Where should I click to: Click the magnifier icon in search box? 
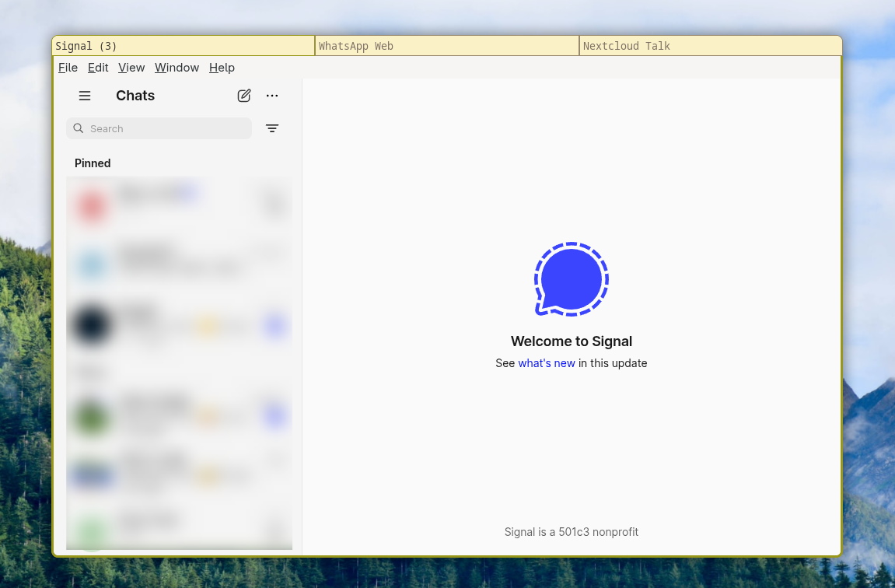click(x=79, y=128)
